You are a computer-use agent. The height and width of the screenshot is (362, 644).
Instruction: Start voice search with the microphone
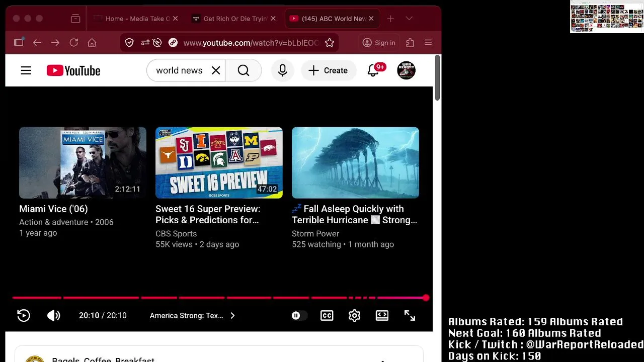282,70
